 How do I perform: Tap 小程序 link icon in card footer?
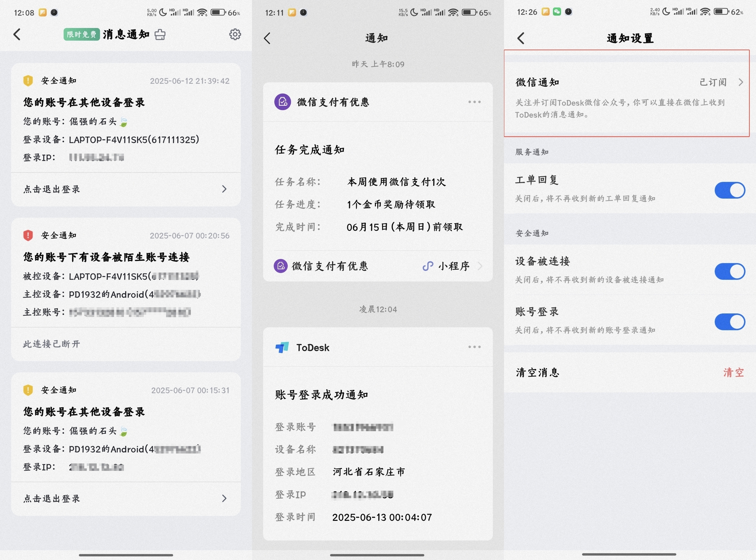[428, 266]
